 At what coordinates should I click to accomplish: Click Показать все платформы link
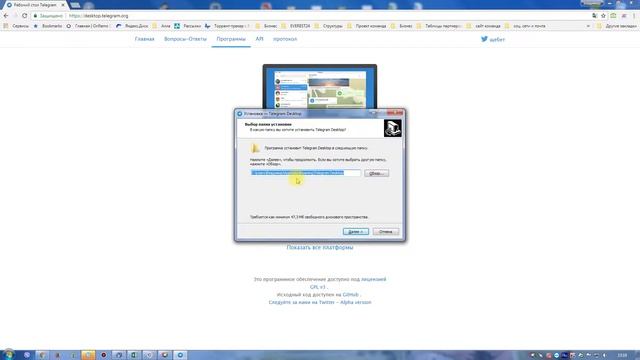click(x=320, y=247)
